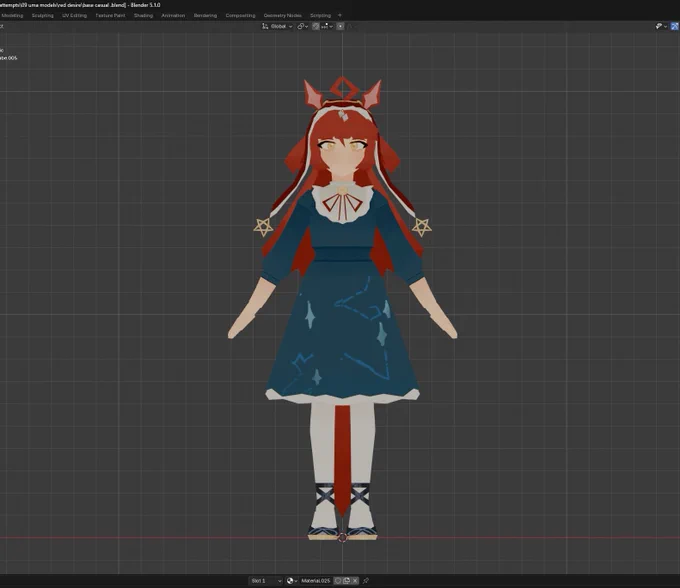The width and height of the screenshot is (680, 588).
Task: Toggle the pin icon next to material
Action: pos(366,581)
